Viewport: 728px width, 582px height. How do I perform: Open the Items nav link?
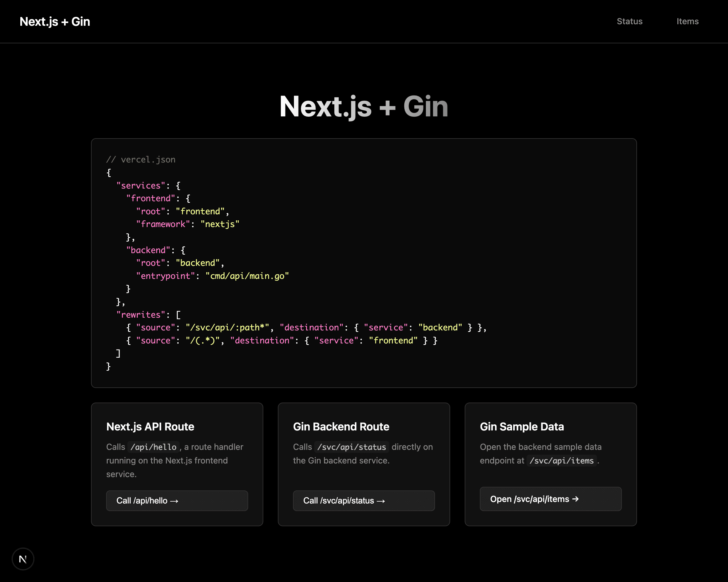[687, 21]
